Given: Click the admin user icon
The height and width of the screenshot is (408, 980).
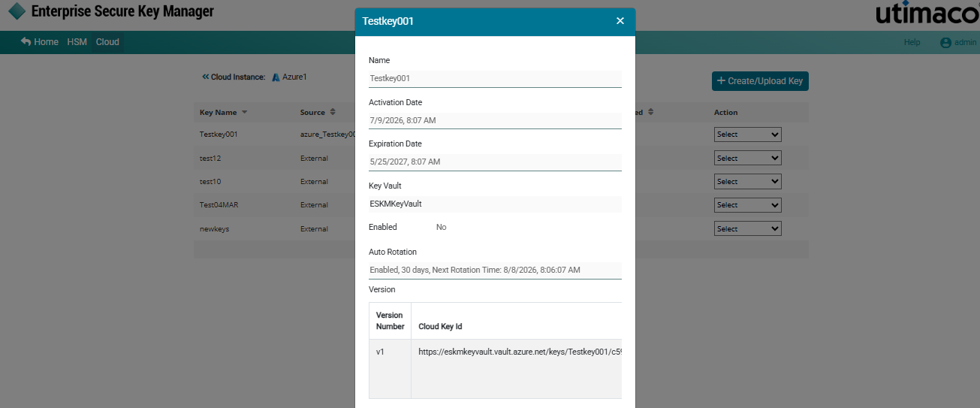Looking at the screenshot, I should tap(945, 43).
